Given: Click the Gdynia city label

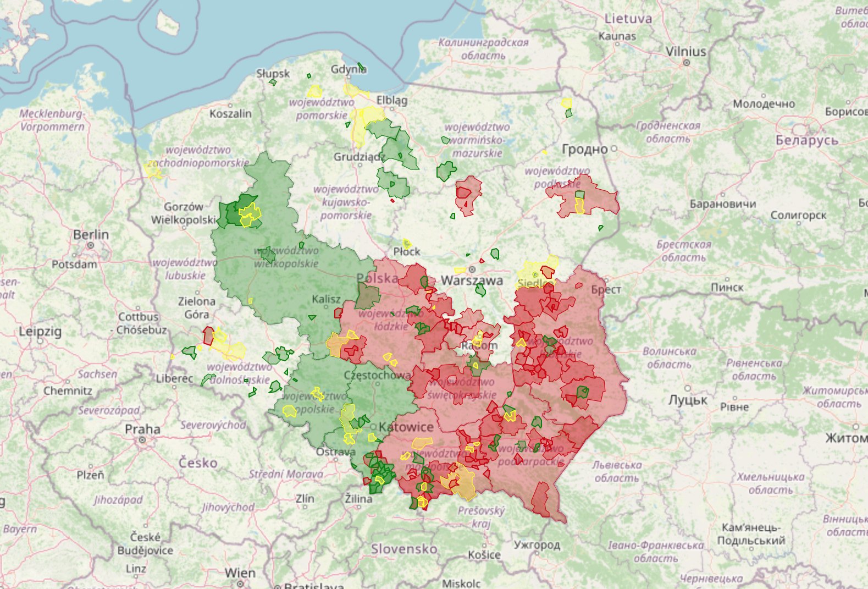Looking at the screenshot, I should (349, 69).
